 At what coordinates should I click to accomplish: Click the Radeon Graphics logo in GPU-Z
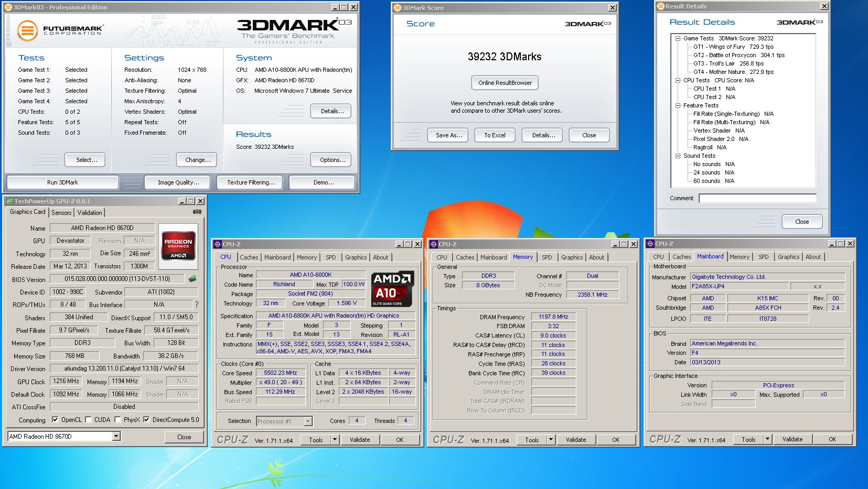178,245
